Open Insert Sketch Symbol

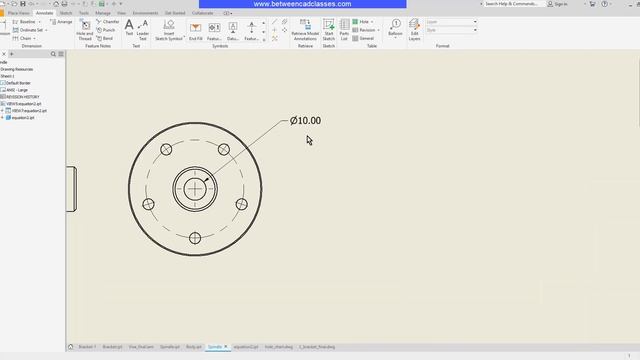[x=169, y=30]
